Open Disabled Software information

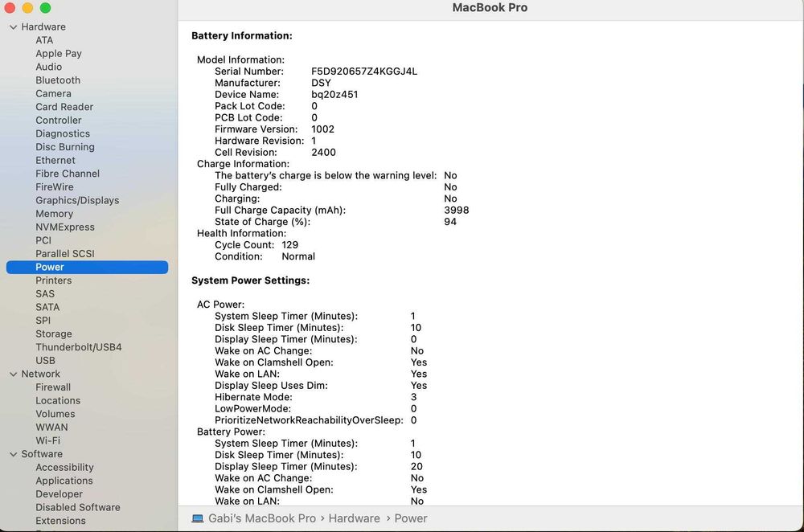coord(78,507)
